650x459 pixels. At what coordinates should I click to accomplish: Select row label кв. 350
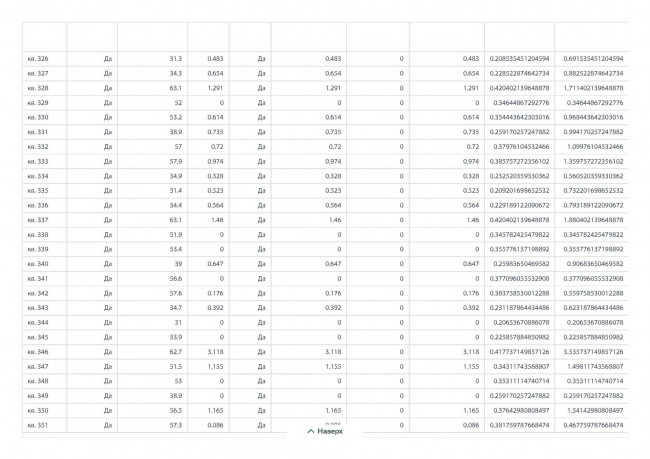(x=38, y=410)
